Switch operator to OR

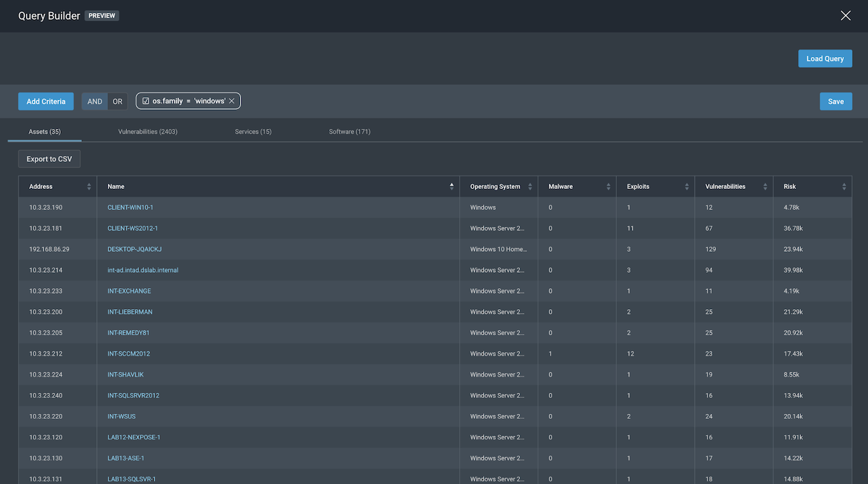(117, 102)
